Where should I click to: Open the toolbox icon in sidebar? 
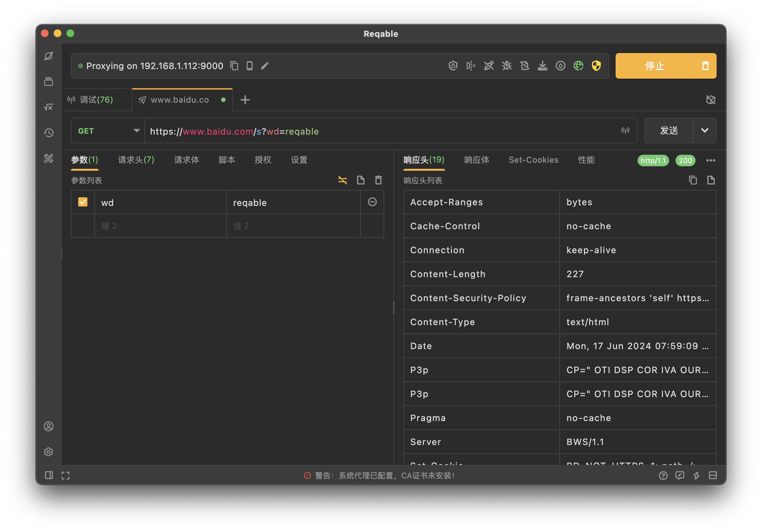[49, 158]
